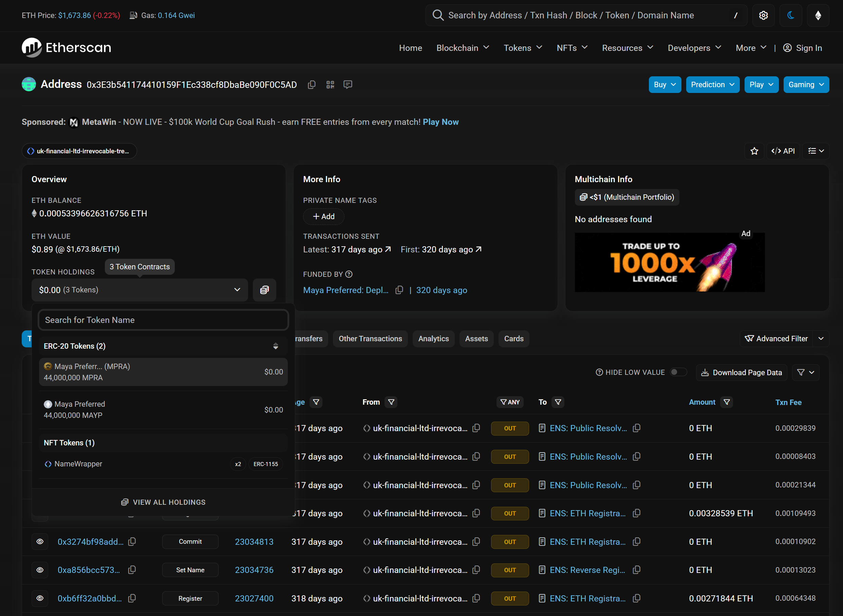843x616 pixels.
Task: Open token holdings wallet icon button
Action: pos(264,290)
